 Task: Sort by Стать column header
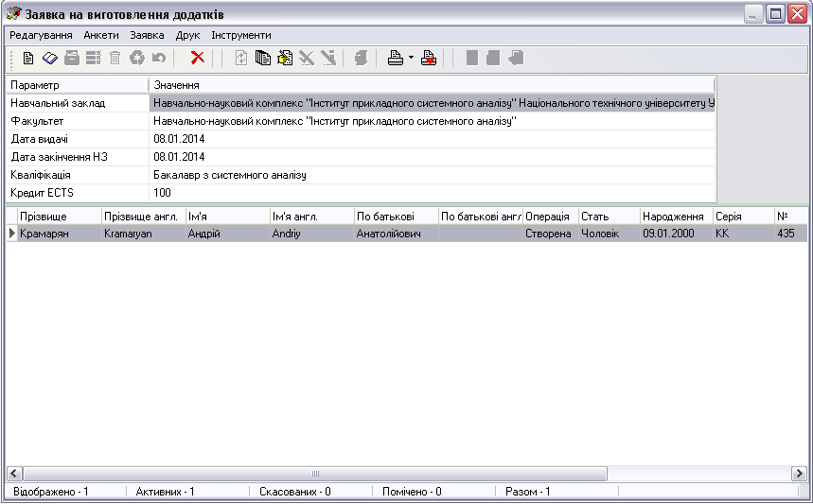[x=610, y=217]
